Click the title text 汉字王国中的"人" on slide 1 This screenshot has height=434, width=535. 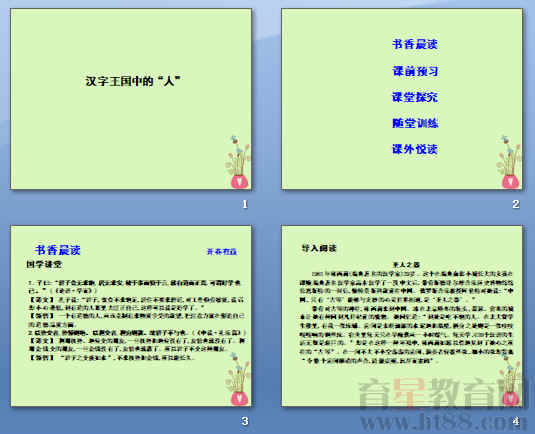pyautogui.click(x=133, y=81)
